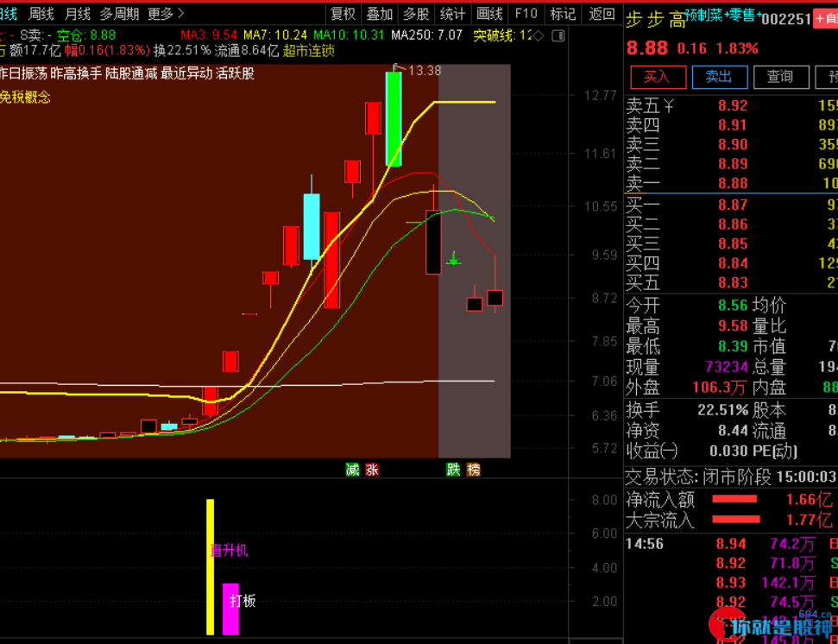Click the 最低 low price 8.39
838x644 pixels.
click(732, 346)
